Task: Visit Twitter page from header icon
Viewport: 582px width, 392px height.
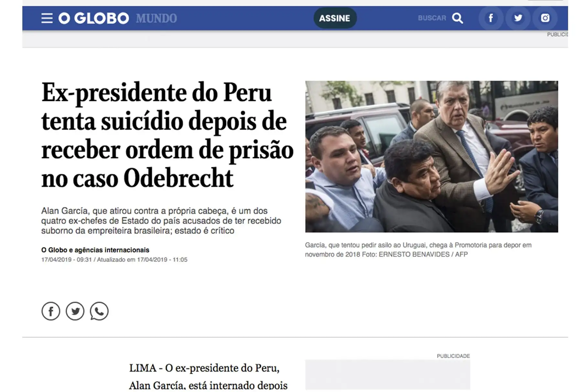Action: pyautogui.click(x=518, y=18)
